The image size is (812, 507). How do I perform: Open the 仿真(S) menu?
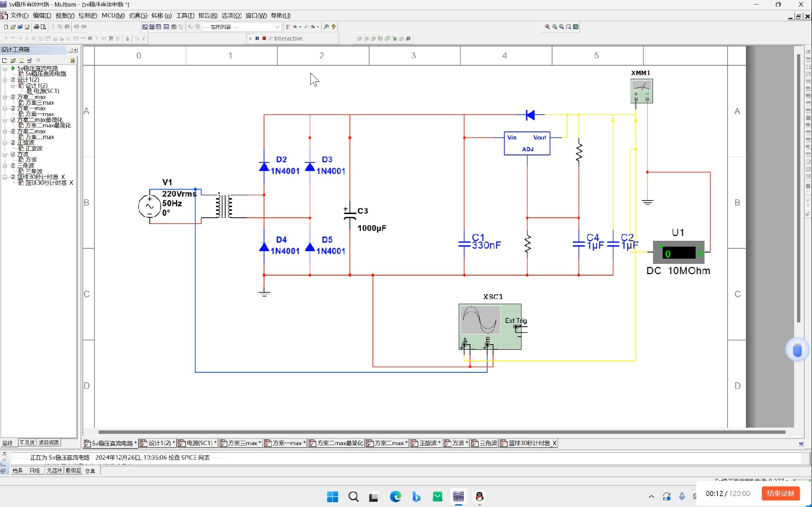(x=138, y=15)
